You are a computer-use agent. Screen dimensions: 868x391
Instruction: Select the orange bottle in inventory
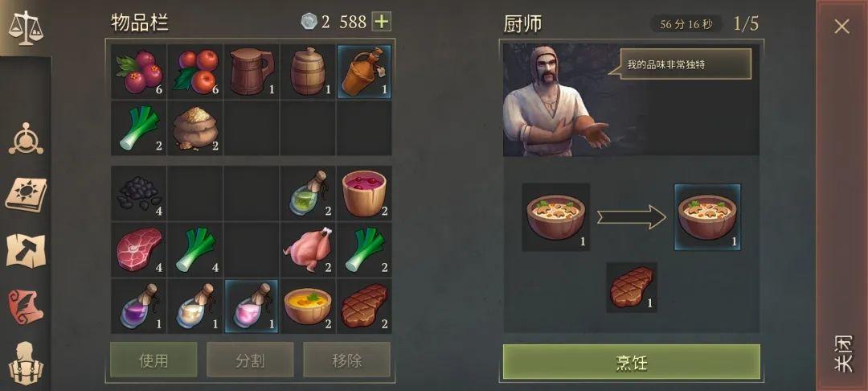tap(364, 72)
